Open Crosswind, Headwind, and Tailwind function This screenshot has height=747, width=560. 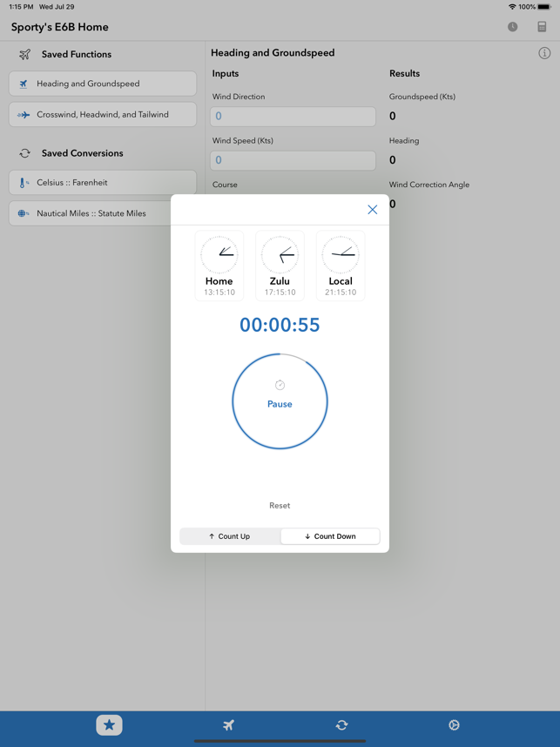tap(103, 115)
